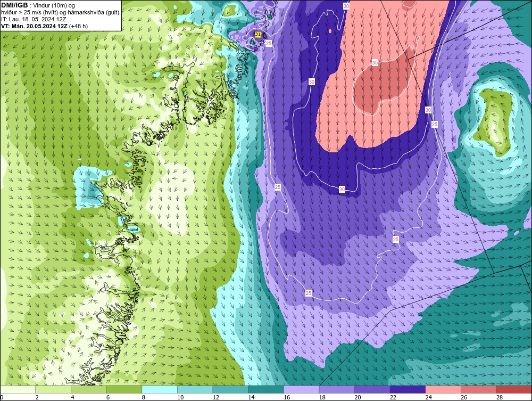
Task: Click the legend scale value 28
Action: click(x=500, y=397)
